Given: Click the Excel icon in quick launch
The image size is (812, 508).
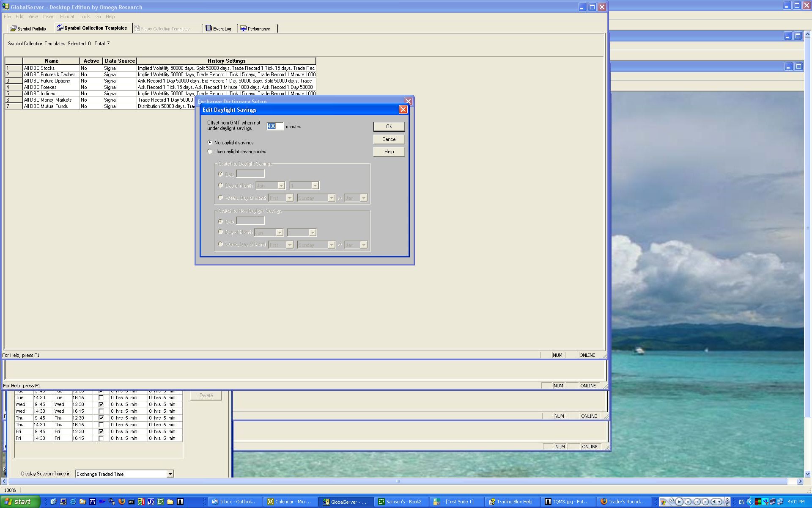Looking at the screenshot, I should tap(161, 502).
